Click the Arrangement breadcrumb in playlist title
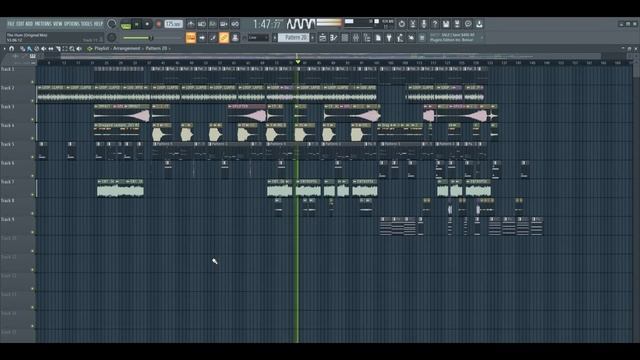640x360 pixels. [x=126, y=49]
